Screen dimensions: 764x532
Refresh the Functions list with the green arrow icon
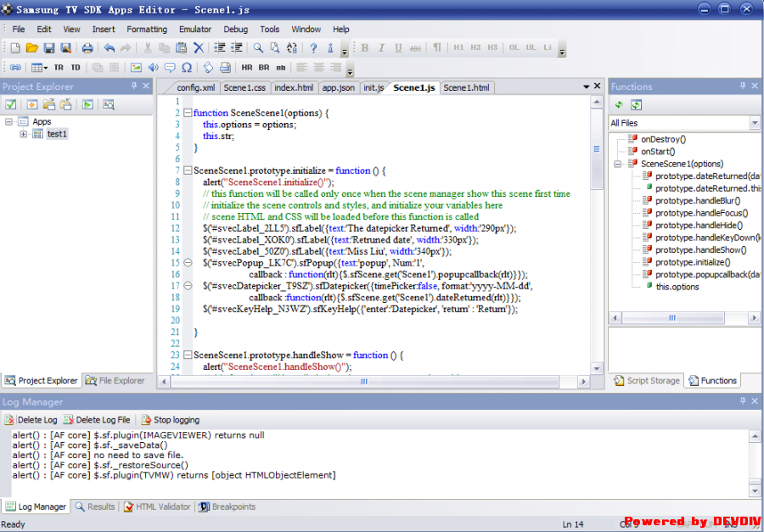tap(619, 104)
